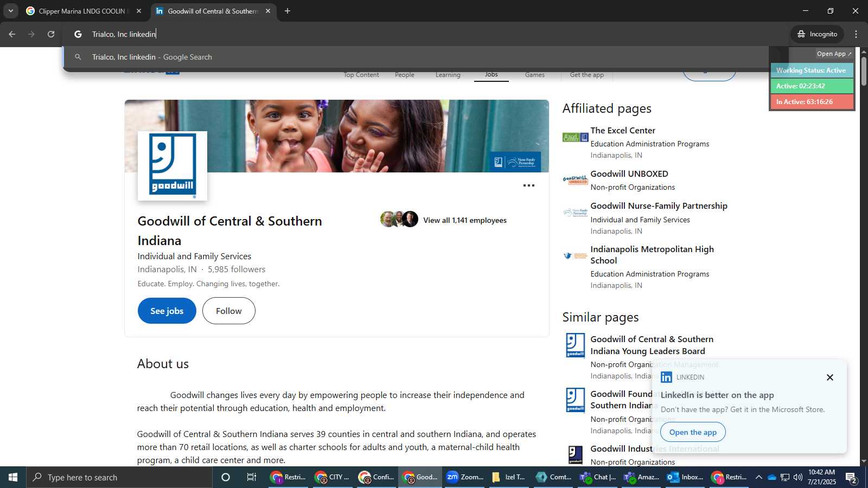868x488 pixels.
Task: Open the notification center icon
Action: point(851,477)
